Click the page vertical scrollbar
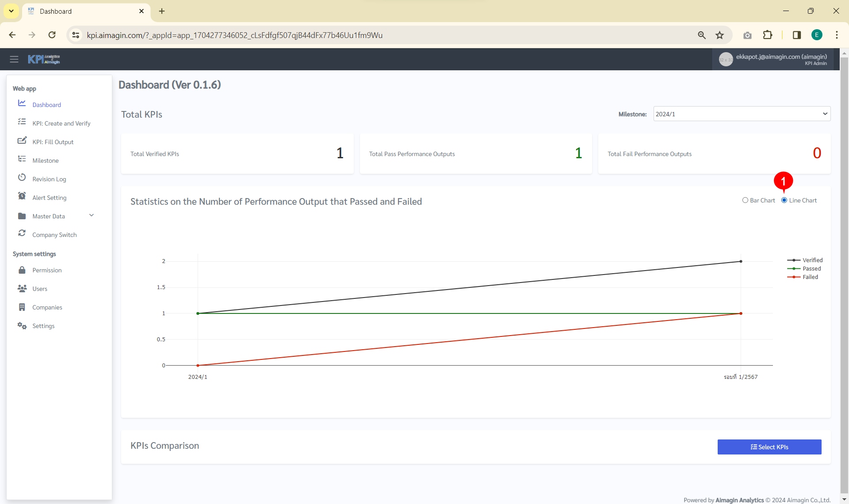 tap(844, 276)
